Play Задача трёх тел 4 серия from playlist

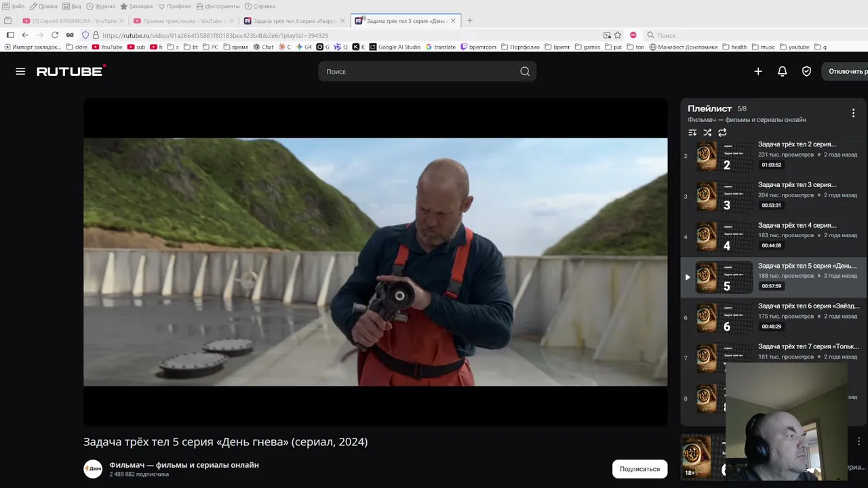773,237
